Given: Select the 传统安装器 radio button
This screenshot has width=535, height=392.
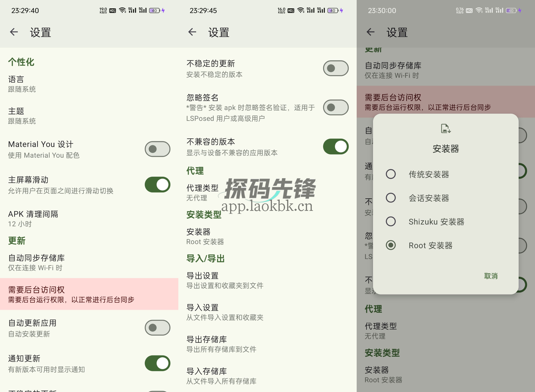Looking at the screenshot, I should 391,174.
